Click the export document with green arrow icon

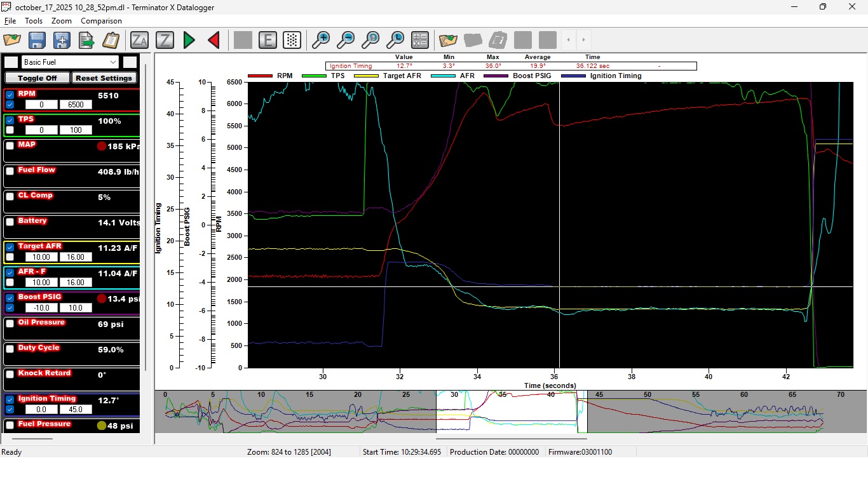[x=86, y=40]
